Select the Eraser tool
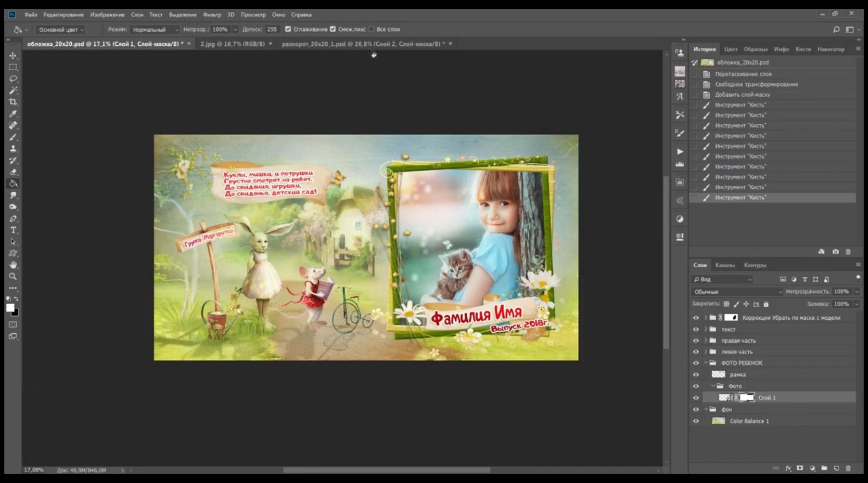This screenshot has width=868, height=483. [13, 172]
